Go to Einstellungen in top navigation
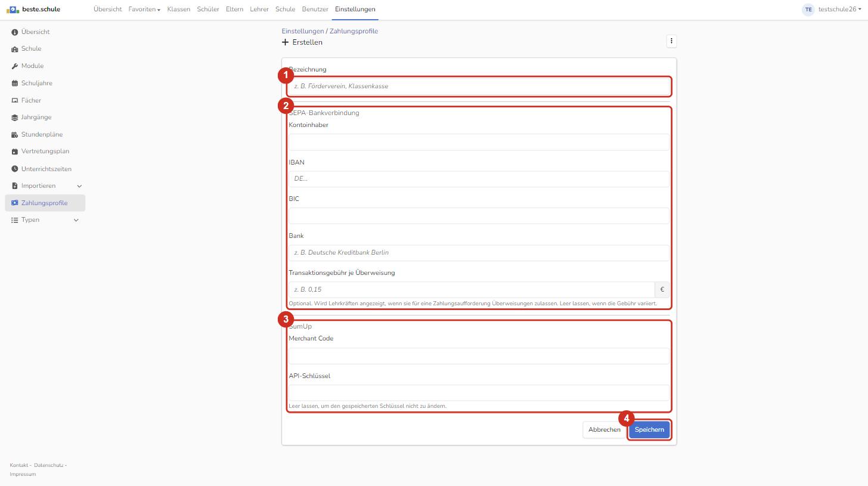The width and height of the screenshot is (868, 486). 355,10
